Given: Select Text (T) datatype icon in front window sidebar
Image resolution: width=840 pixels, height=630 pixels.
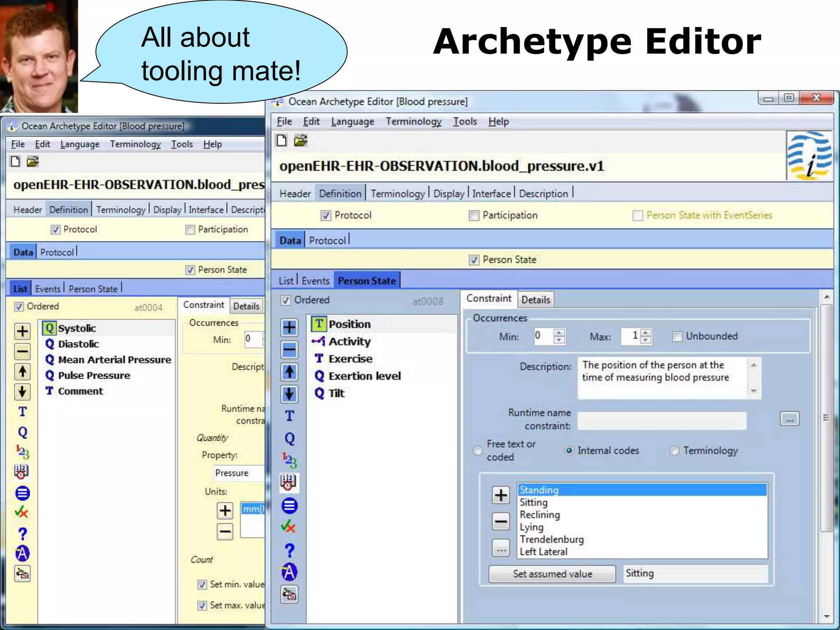Looking at the screenshot, I should 290,416.
